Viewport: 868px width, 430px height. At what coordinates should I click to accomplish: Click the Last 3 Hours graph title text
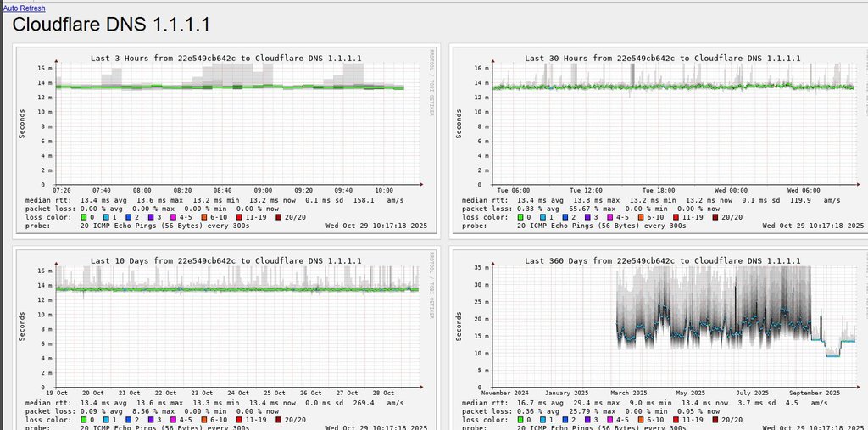pos(226,59)
